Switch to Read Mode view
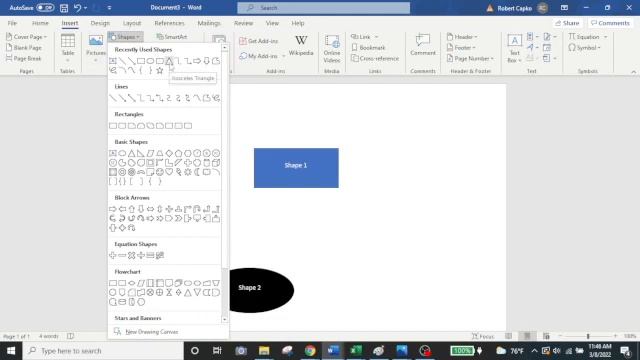Image resolution: width=640 pixels, height=360 pixels. (509, 336)
